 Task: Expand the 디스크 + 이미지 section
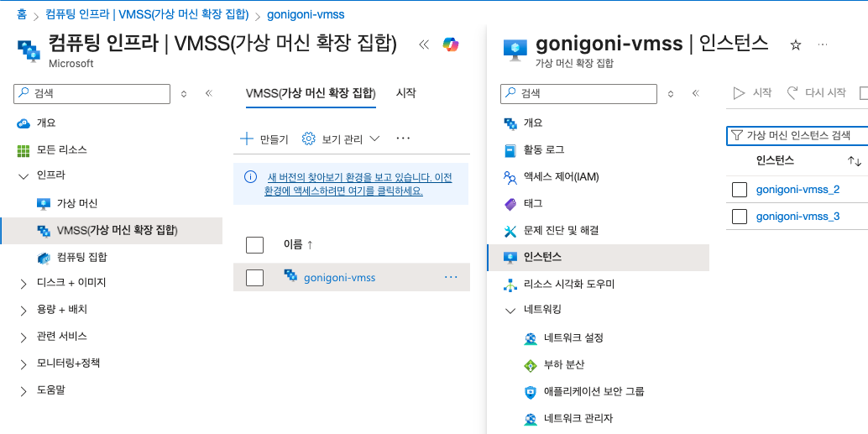[x=24, y=284]
